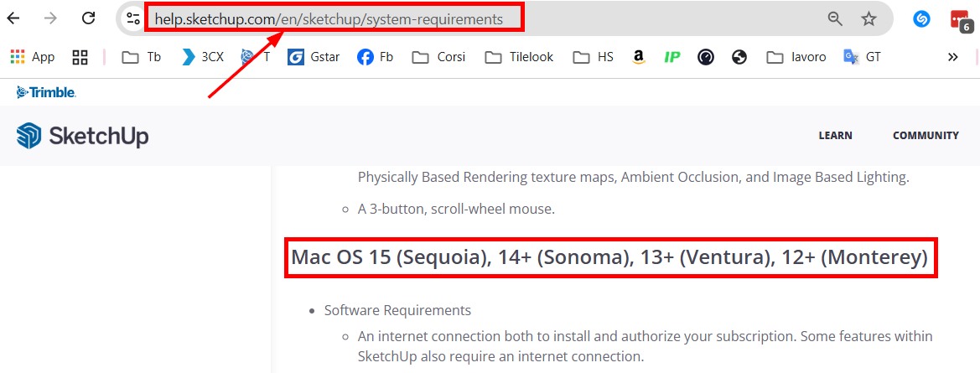Open the Amazon bookmark
The height and width of the screenshot is (373, 980).
[x=638, y=58]
